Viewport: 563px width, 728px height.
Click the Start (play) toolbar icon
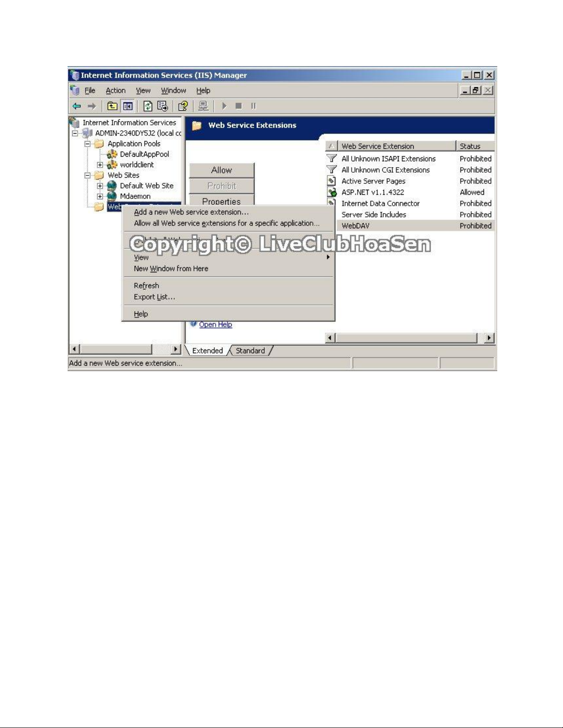[x=224, y=106]
